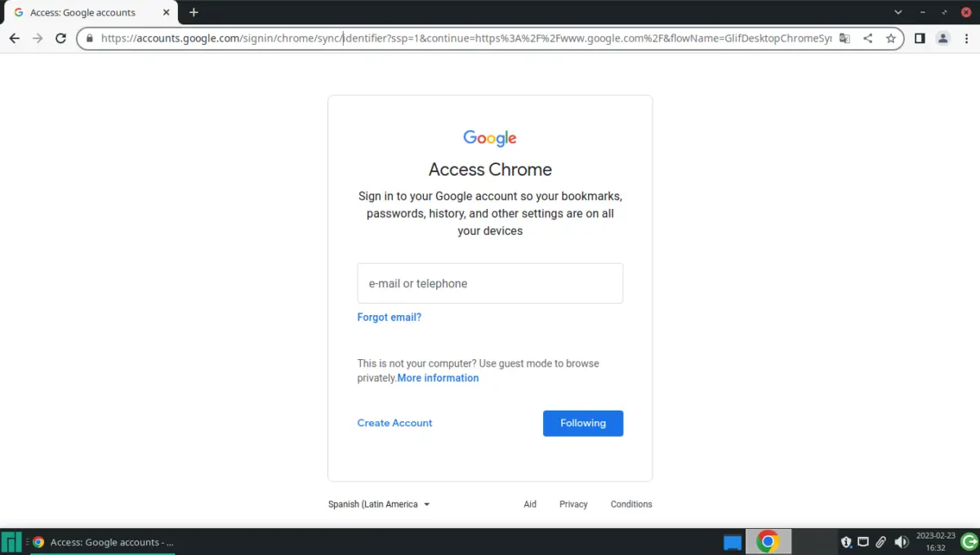Viewport: 980px width, 555px height.
Task: Select the Access: Google accounts tab
Action: [90, 12]
